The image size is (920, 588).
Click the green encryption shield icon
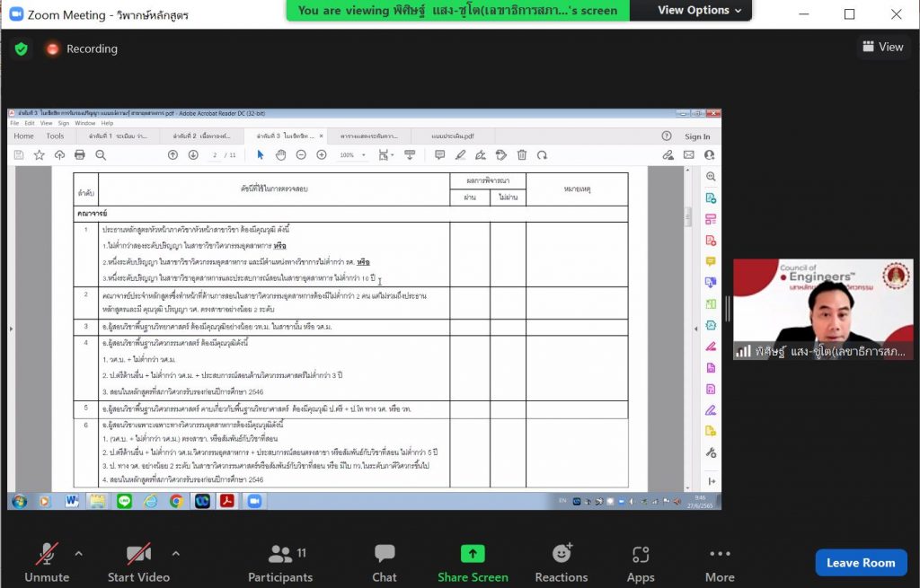pyautogui.click(x=21, y=48)
